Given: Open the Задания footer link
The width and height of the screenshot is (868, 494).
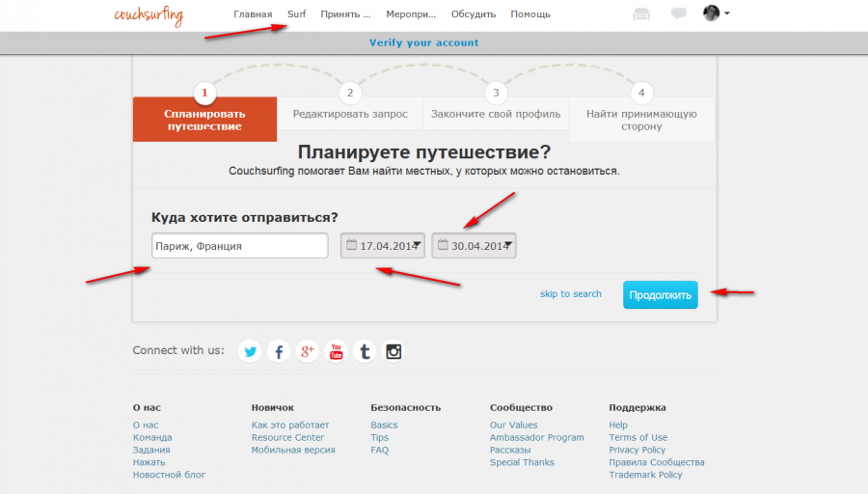Looking at the screenshot, I should coord(151,450).
